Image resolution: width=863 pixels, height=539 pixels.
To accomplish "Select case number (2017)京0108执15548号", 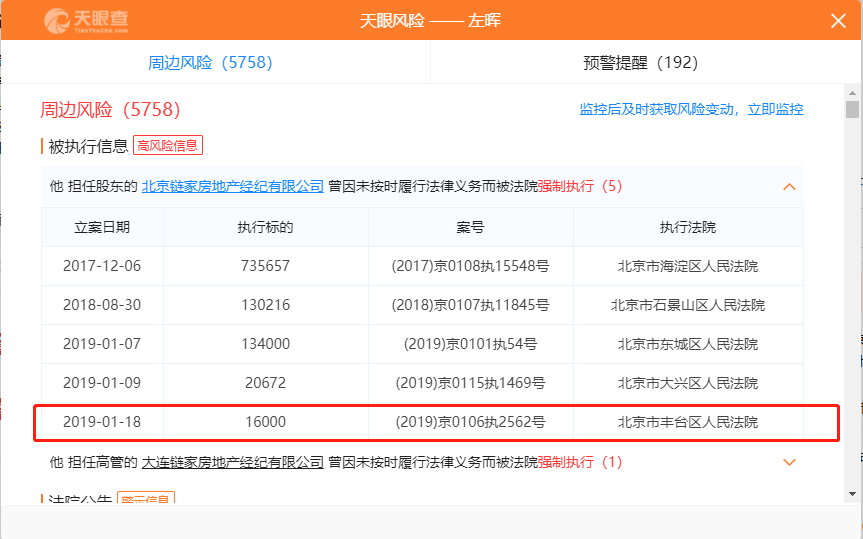I will pyautogui.click(x=470, y=266).
